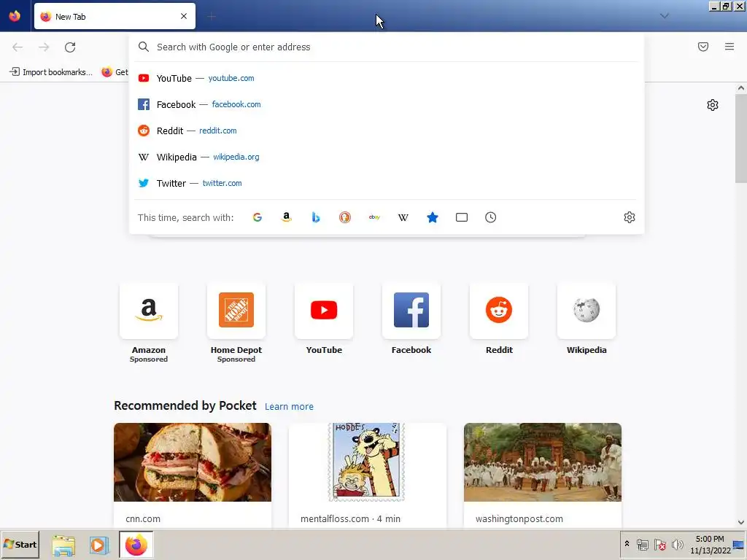The height and width of the screenshot is (560, 747).
Task: Search this time with Amazon icon
Action: [286, 217]
